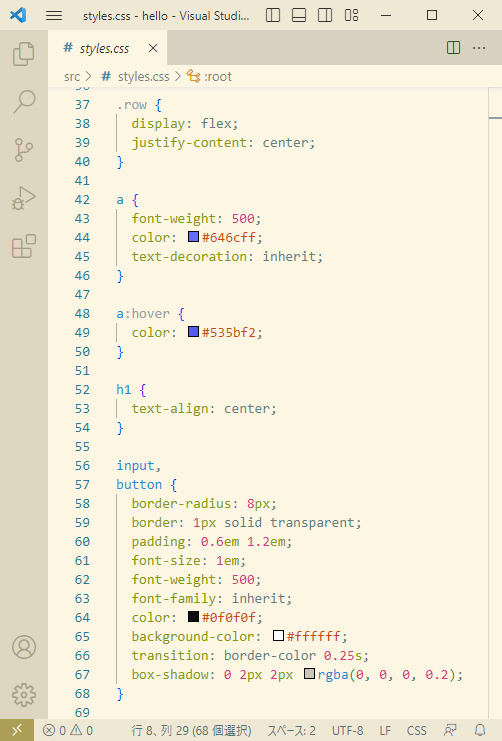Open notifications bell in status bar
Viewport: 502px width, 741px height.
pos(480,731)
